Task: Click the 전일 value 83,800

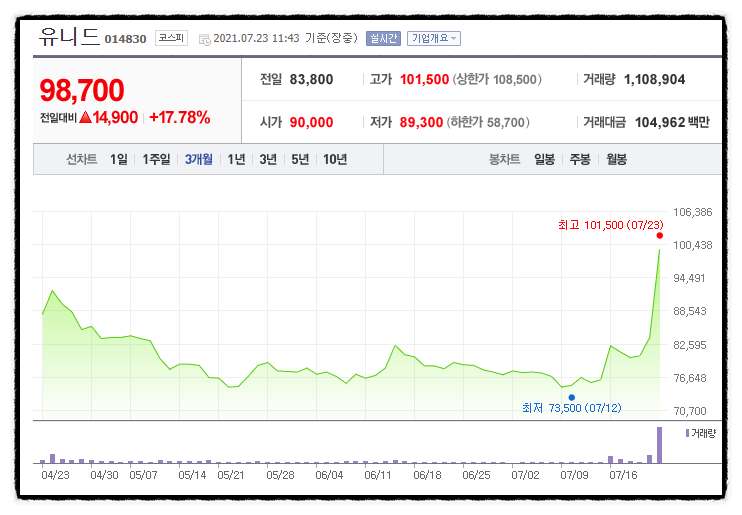Action: tap(311, 80)
